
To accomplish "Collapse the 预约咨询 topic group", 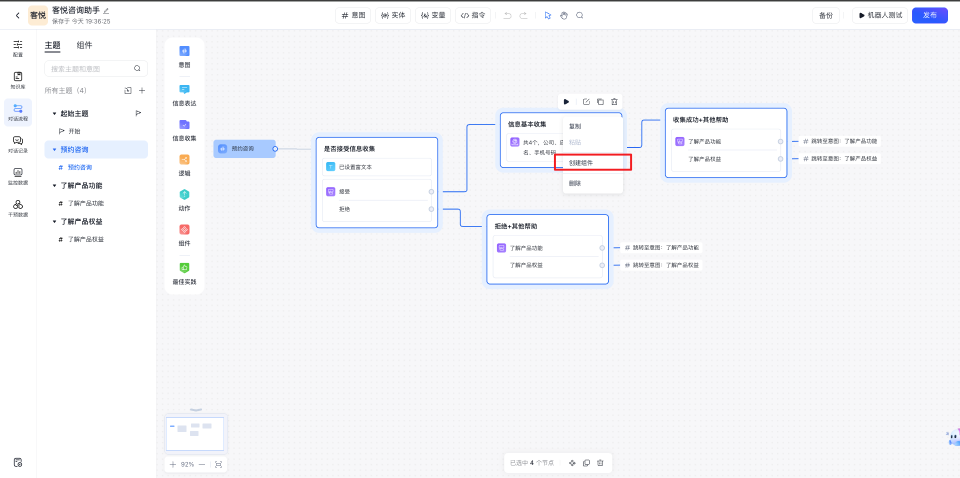I will point(54,149).
